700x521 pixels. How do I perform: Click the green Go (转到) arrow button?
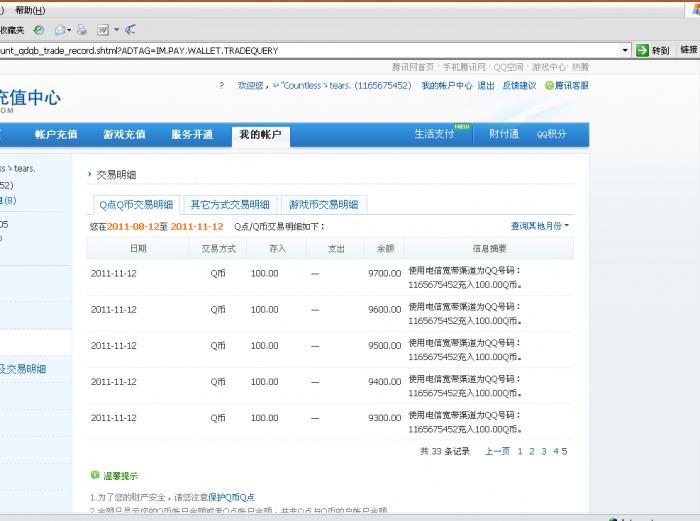pos(642,50)
